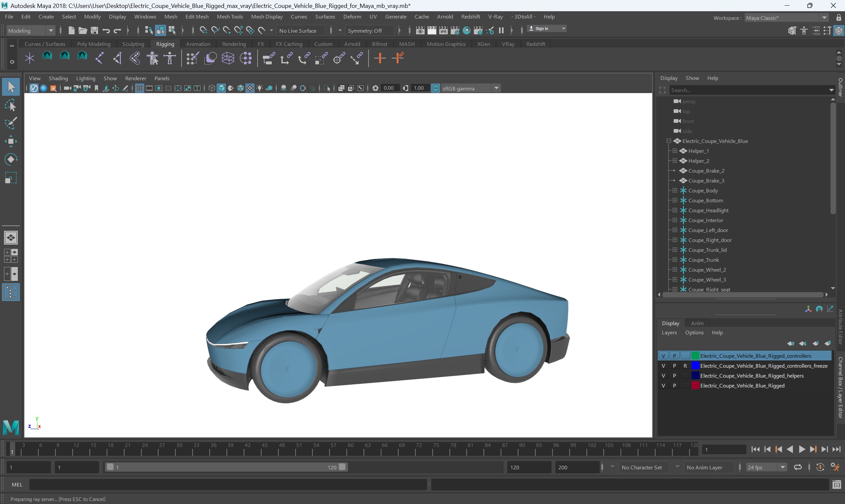This screenshot has width=845, height=504.
Task: Switch to single perspective view layout
Action: (x=11, y=238)
